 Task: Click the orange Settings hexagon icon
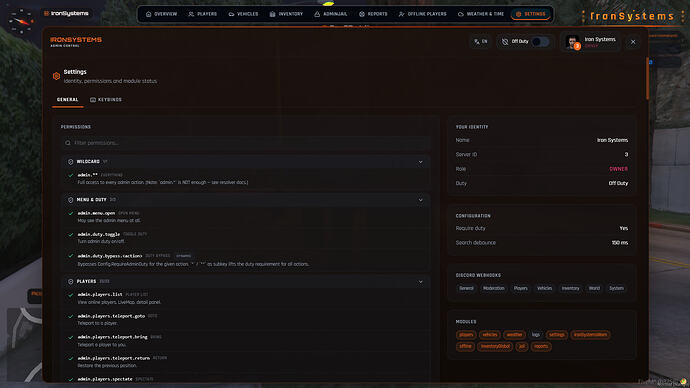56,76
